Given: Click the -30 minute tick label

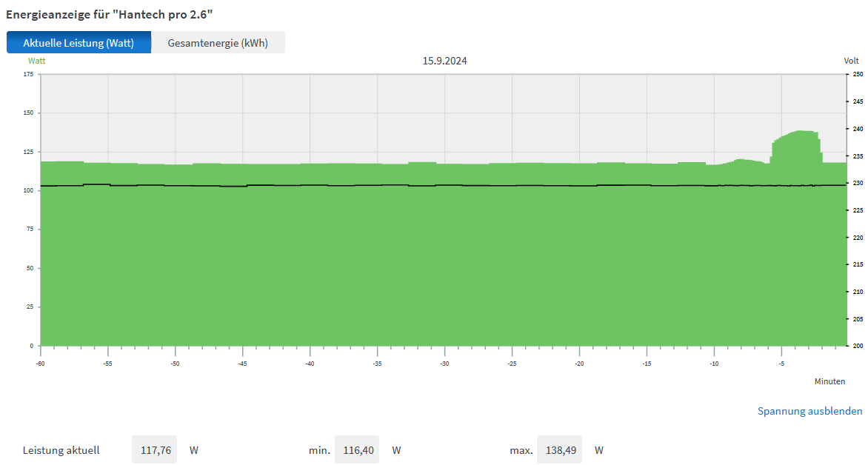Looking at the screenshot, I should click(x=444, y=364).
